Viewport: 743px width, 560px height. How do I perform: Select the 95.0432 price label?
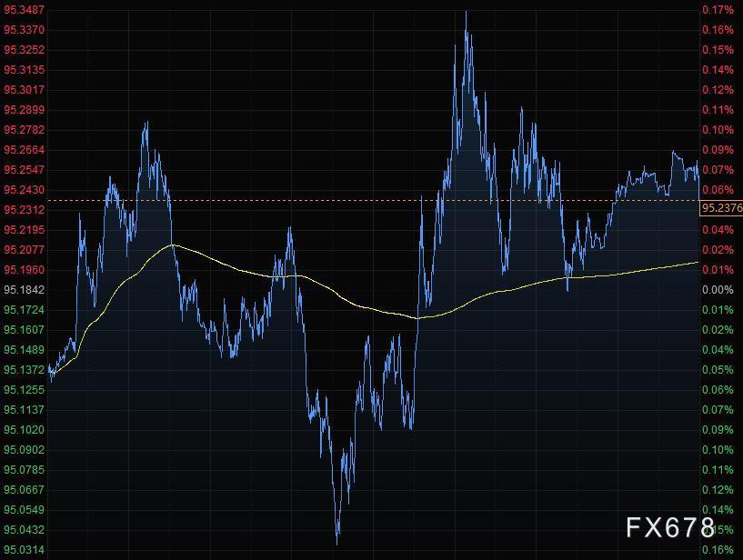tap(25, 530)
